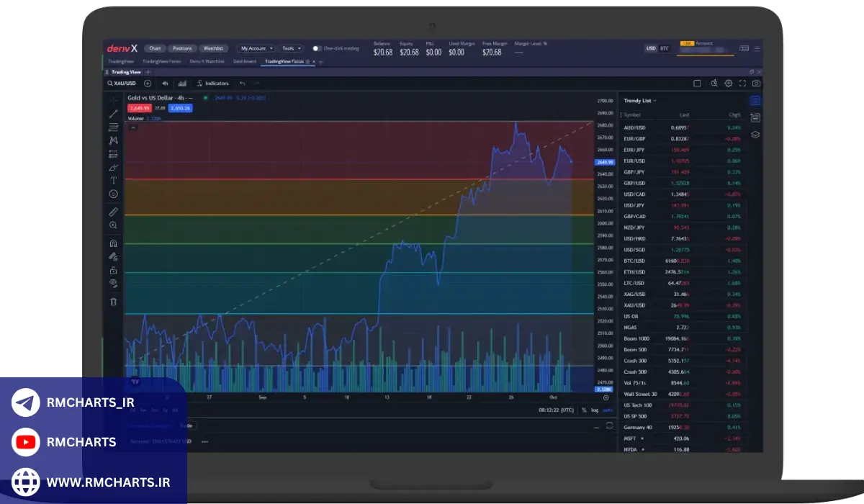Screen dimensions: 864x504
Task: Open chart settings gear icon
Action: click(728, 84)
